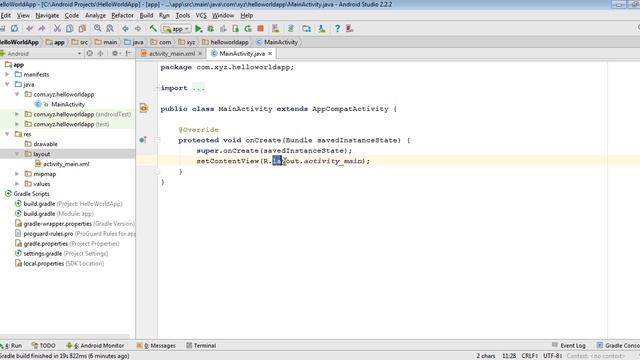Click the Undo arrow icon
This screenshot has width=640, height=360.
tap(29, 29)
